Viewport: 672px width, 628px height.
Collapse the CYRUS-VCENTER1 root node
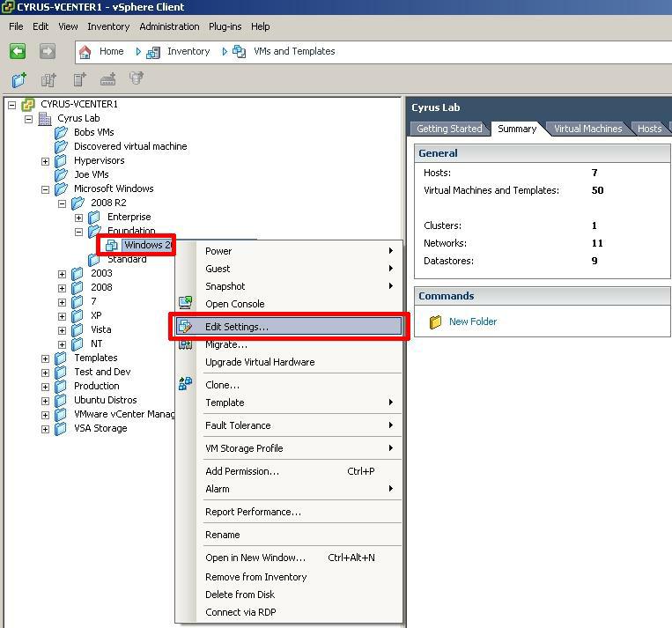click(x=12, y=105)
